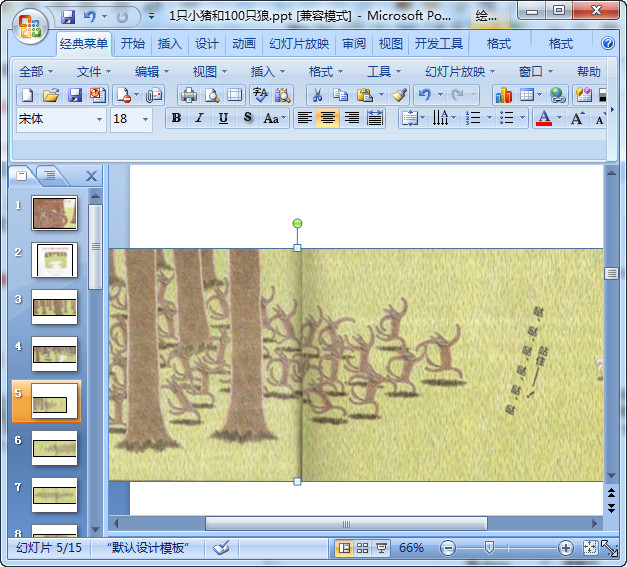Switch to Slide Sorter view
Image resolution: width=627 pixels, height=567 pixels.
point(362,548)
